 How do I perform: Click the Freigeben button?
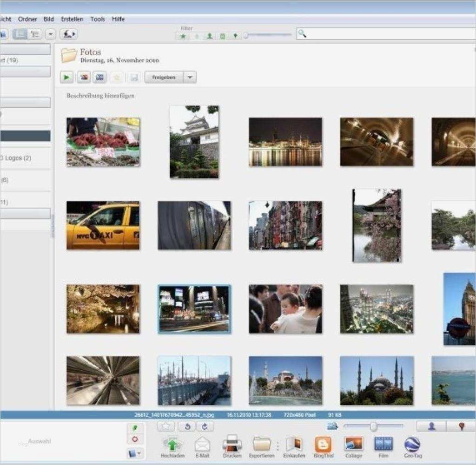164,77
